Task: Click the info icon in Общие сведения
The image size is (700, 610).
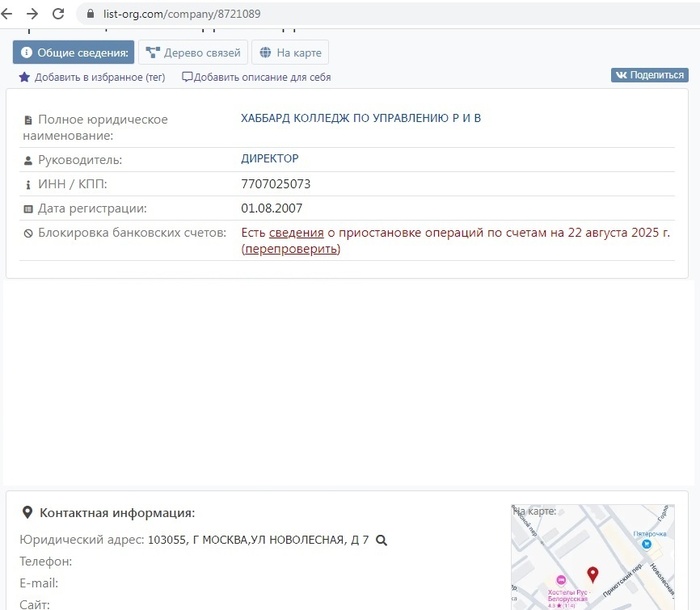Action: coord(26,52)
